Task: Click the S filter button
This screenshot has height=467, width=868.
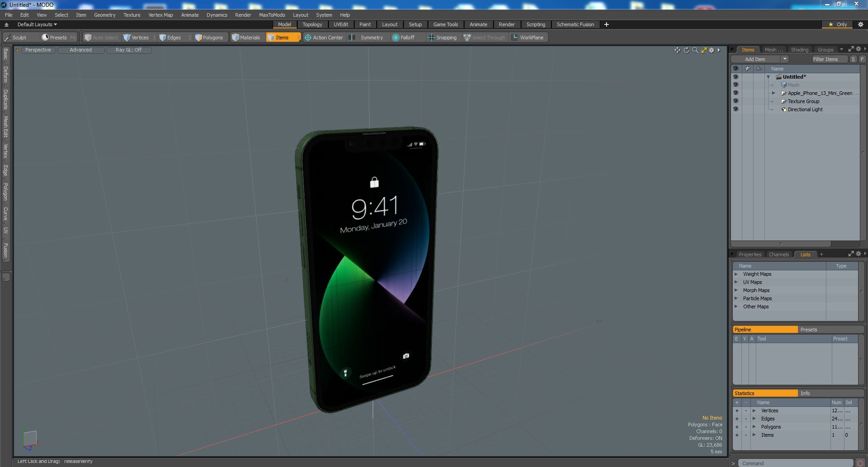Action: coord(853,59)
